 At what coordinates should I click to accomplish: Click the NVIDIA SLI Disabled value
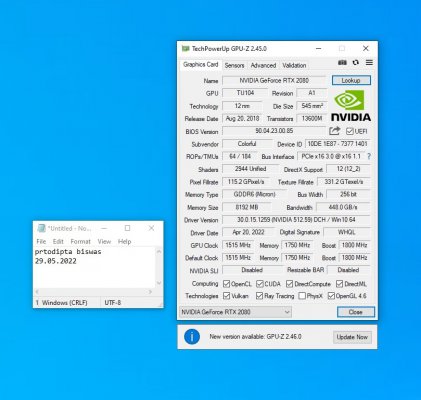coord(252,270)
